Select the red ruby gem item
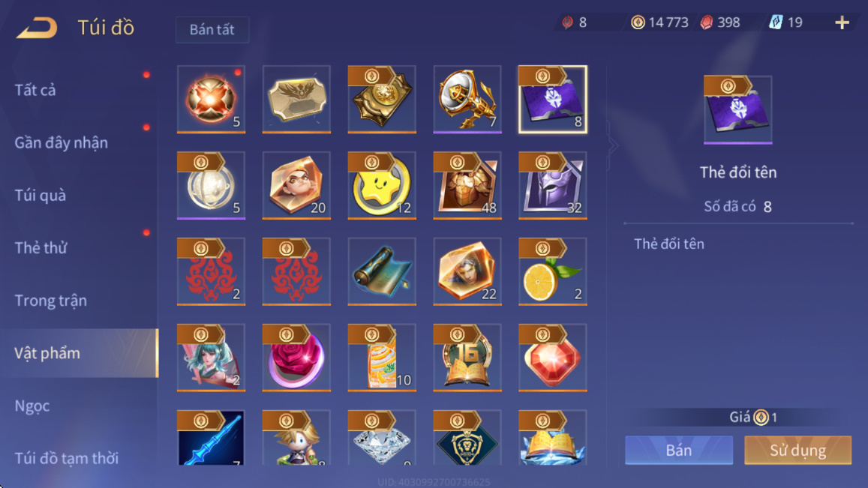868x488 pixels. [x=552, y=358]
